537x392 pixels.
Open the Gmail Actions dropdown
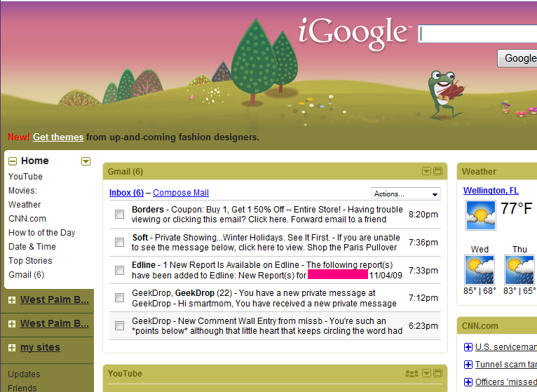pyautogui.click(x=406, y=194)
